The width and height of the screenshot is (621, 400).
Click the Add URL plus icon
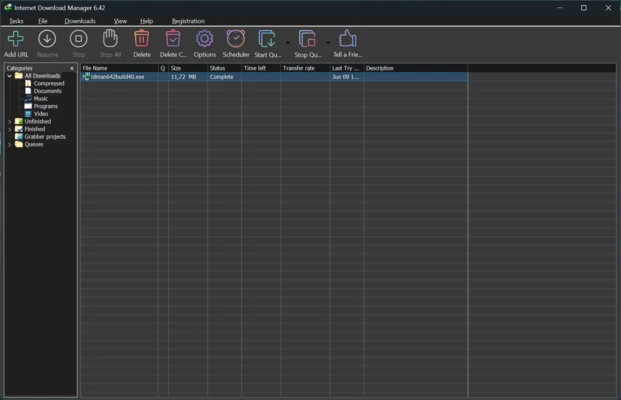coord(16,39)
